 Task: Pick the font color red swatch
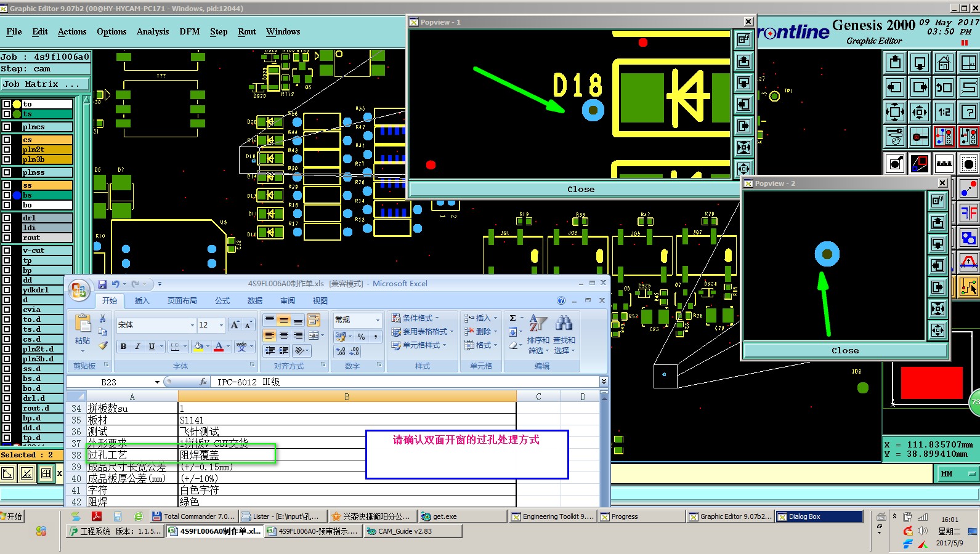click(x=219, y=347)
